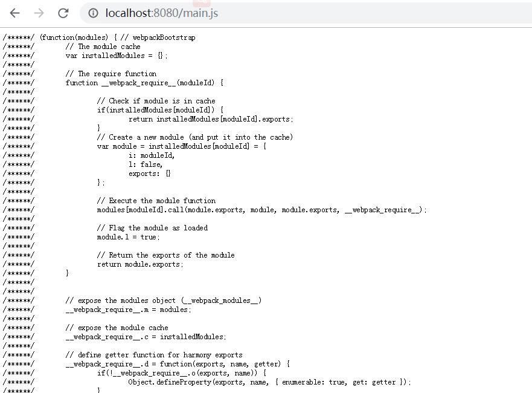Click '__webpack_require__.d = function(exports, name, getter) {'

click(178, 364)
